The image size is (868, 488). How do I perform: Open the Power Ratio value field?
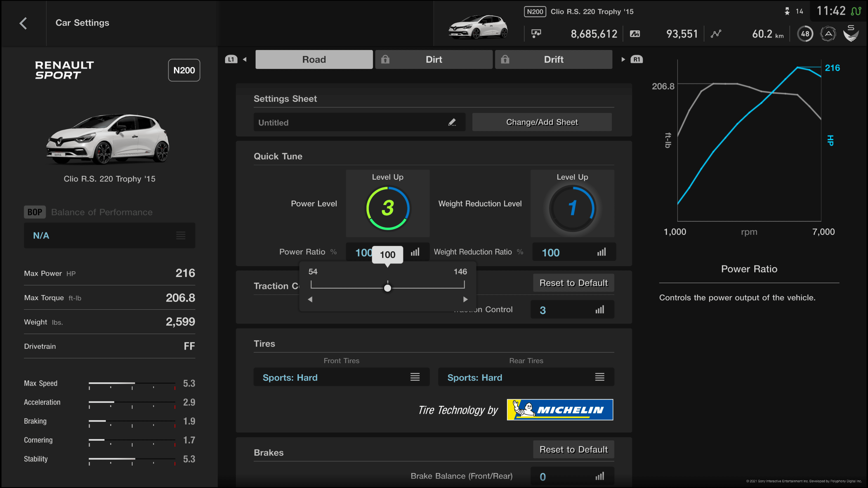[x=387, y=252]
